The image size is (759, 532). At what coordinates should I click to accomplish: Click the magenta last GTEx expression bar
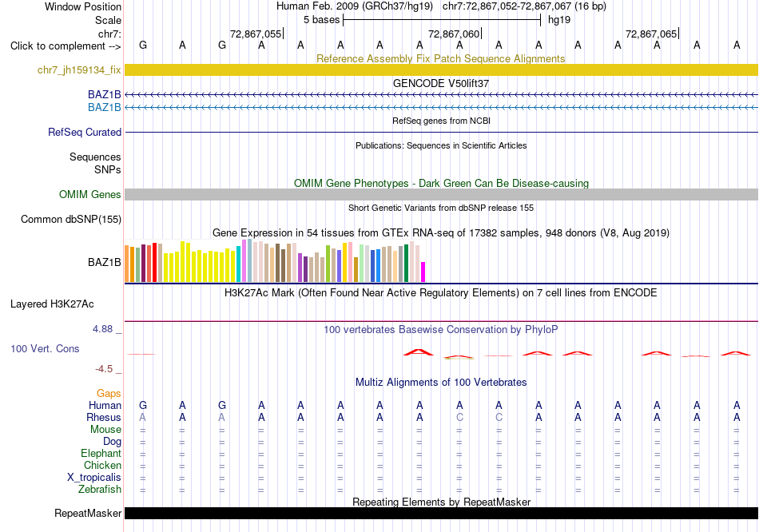pyautogui.click(x=423, y=272)
